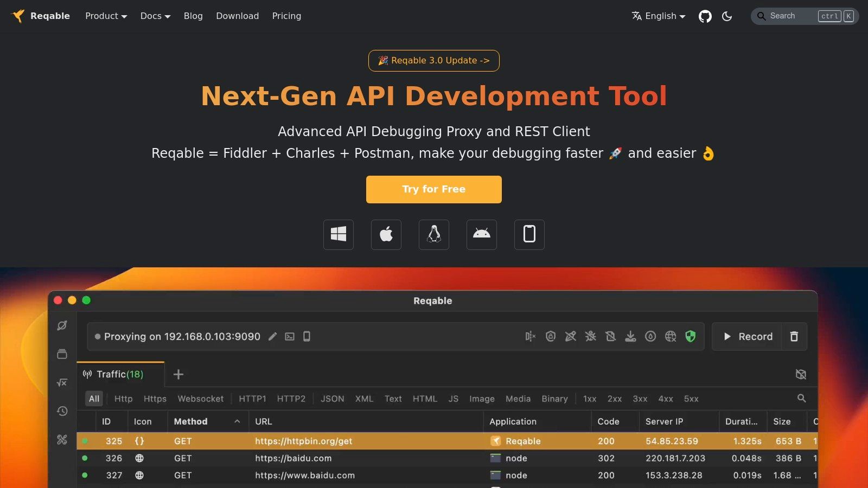Go to the Download page
Screen dimensions: 868x488
click(238, 16)
